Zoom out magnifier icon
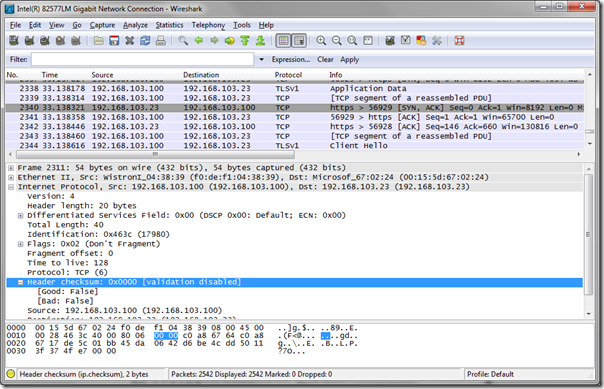Image resolution: width=604 pixels, height=389 pixels. coord(337,40)
